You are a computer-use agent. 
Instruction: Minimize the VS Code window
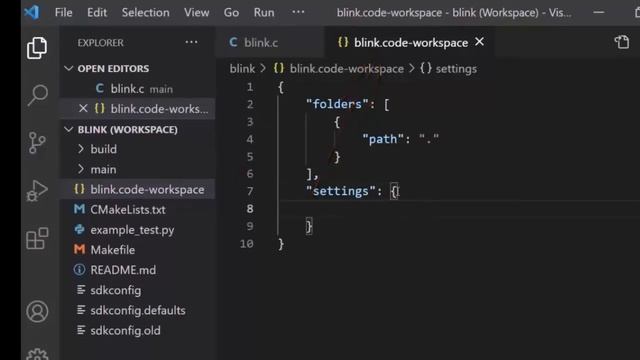pos(598,13)
